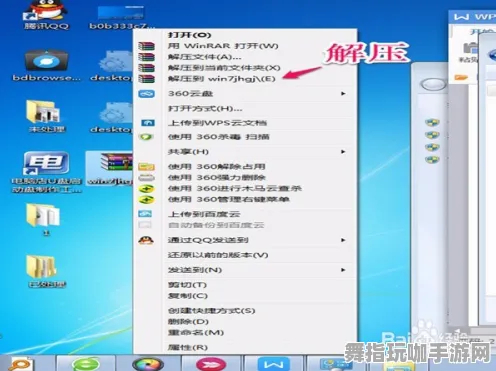Click the round button in background dialog
The image size is (496, 371).
tap(433, 84)
